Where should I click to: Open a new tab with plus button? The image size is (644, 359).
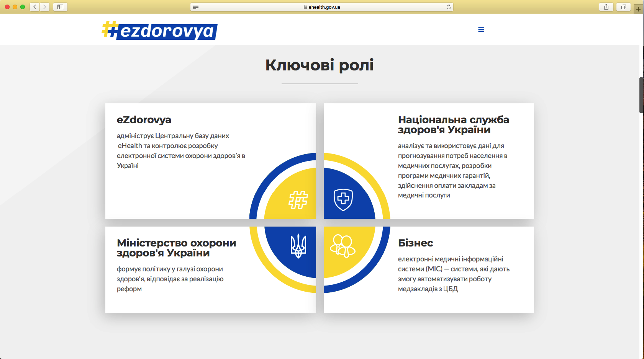[x=638, y=9]
